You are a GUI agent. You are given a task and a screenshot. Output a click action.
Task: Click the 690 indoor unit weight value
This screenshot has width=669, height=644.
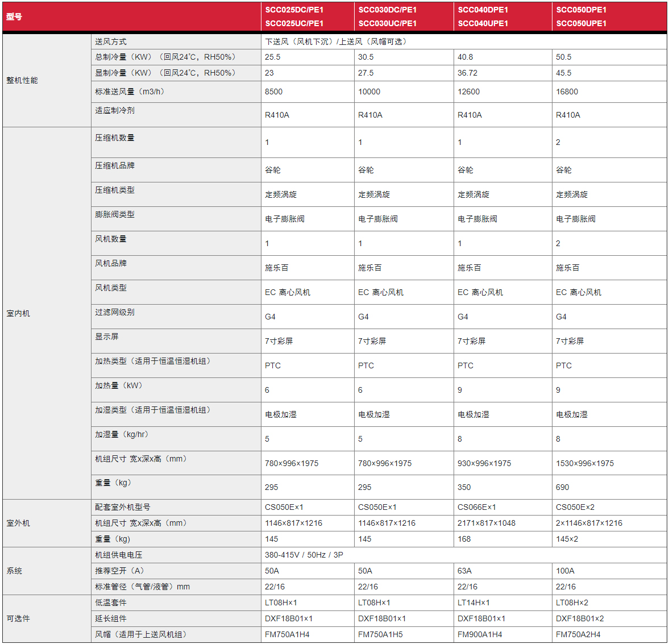pyautogui.click(x=562, y=487)
